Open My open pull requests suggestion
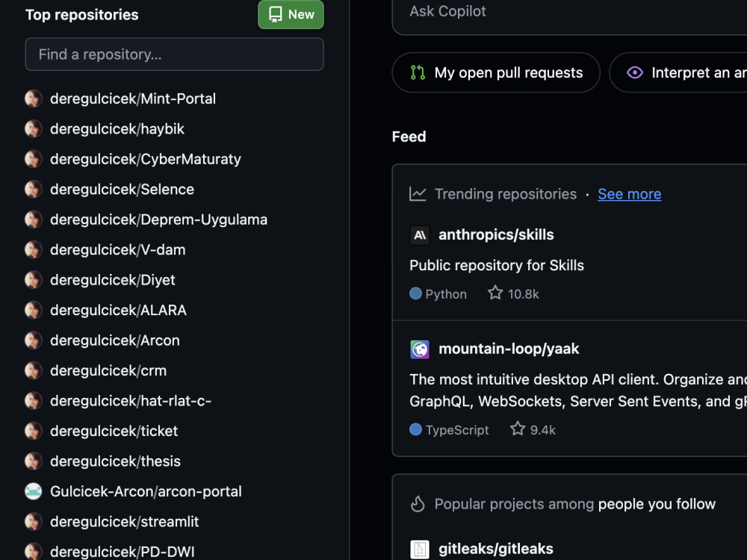This screenshot has height=560, width=747. click(x=496, y=72)
